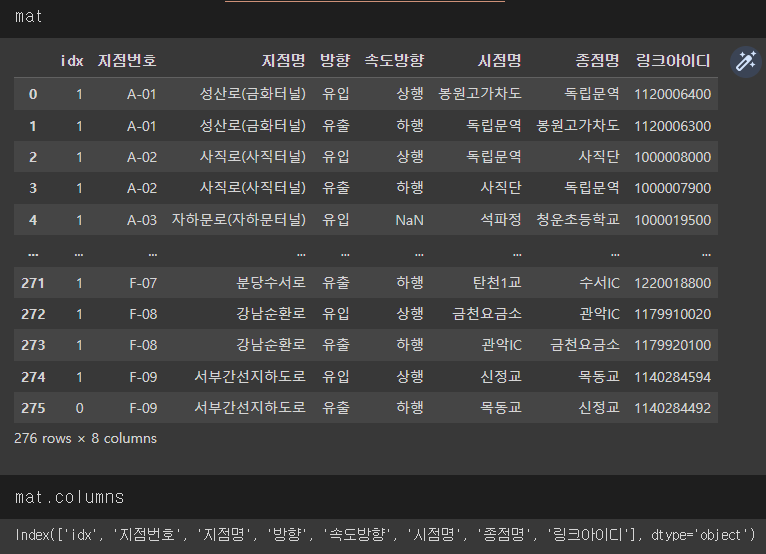Screen dimensions: 766x554
Task: Click the '속도방향' column header
Action: [x=394, y=61]
